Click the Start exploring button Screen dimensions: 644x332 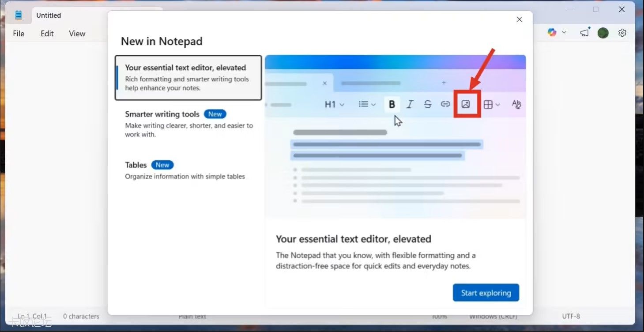486,293
